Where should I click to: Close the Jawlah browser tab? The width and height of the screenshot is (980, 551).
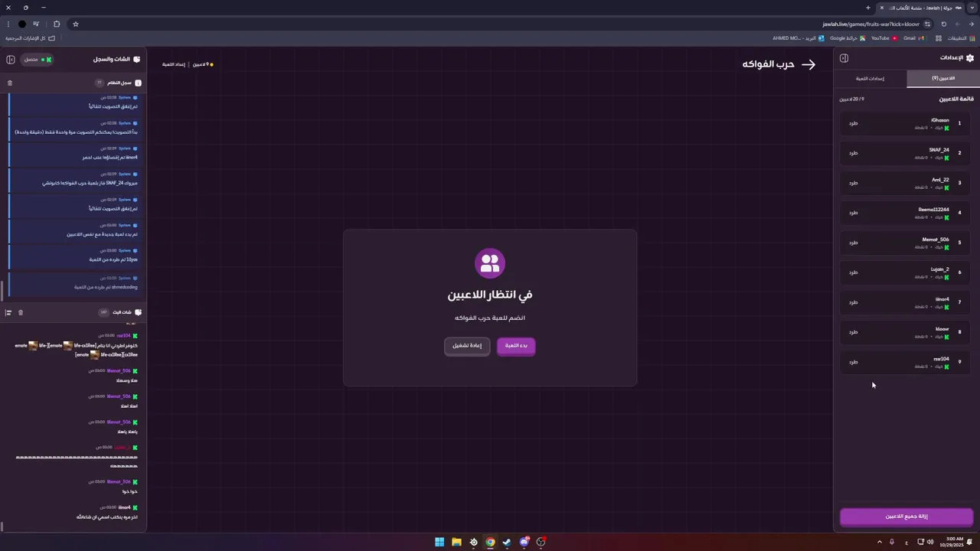click(x=882, y=8)
